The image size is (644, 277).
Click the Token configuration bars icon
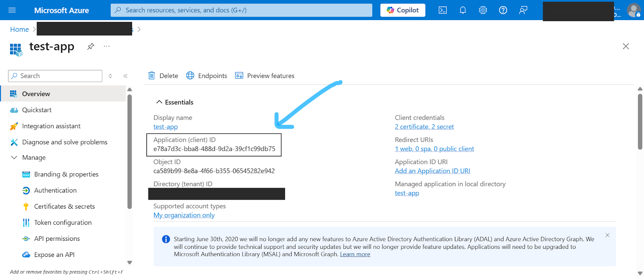(26, 223)
